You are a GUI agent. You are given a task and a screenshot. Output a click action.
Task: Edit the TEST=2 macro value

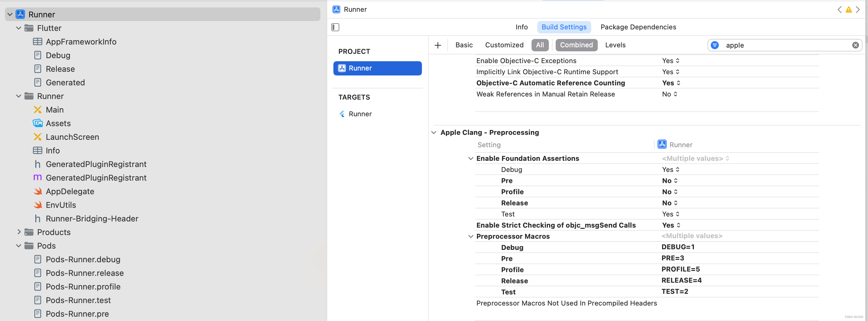point(675,291)
